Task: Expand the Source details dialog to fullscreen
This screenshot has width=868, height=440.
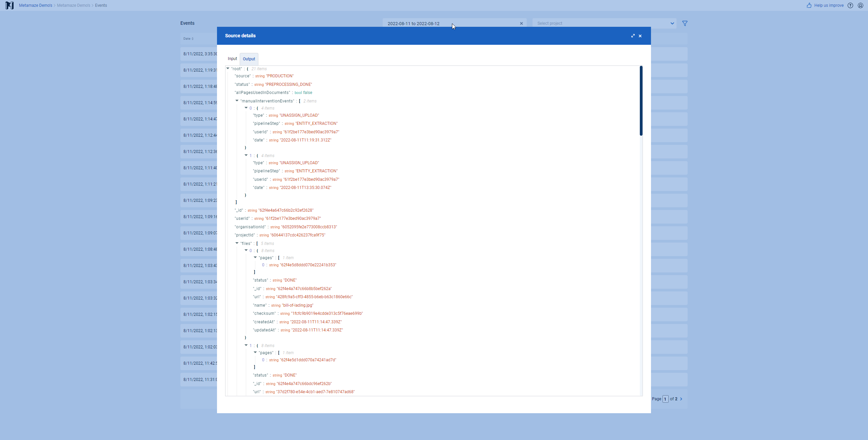Action: coord(633,36)
